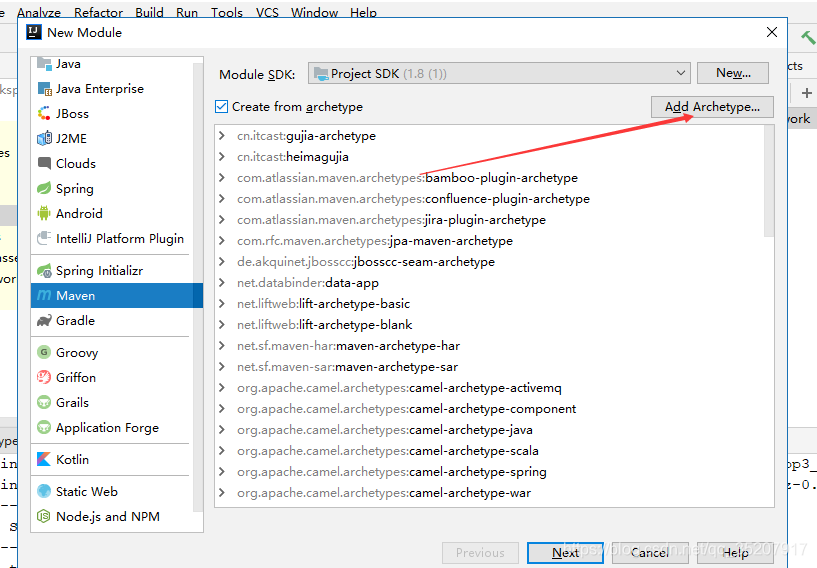Select lift-archetype-basic entry

pyautogui.click(x=323, y=304)
